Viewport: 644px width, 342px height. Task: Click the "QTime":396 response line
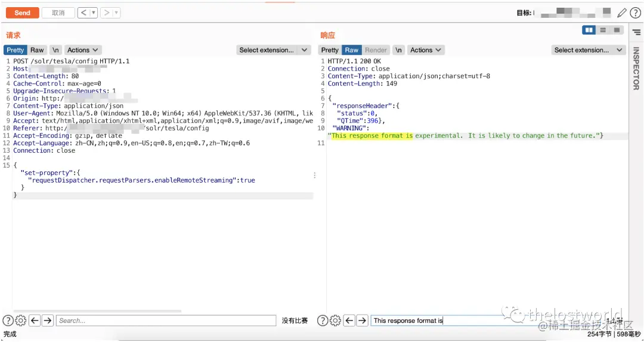tap(361, 121)
